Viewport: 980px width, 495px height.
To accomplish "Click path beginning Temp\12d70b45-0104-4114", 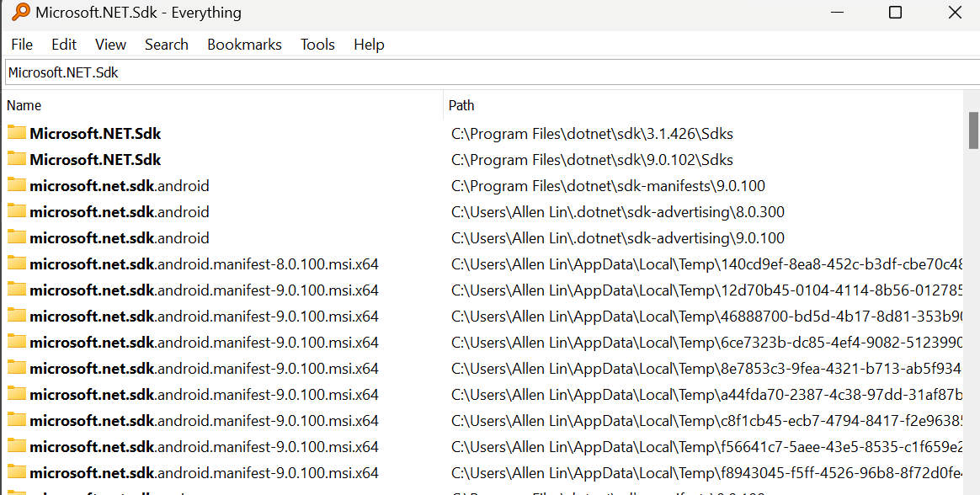I will [706, 290].
